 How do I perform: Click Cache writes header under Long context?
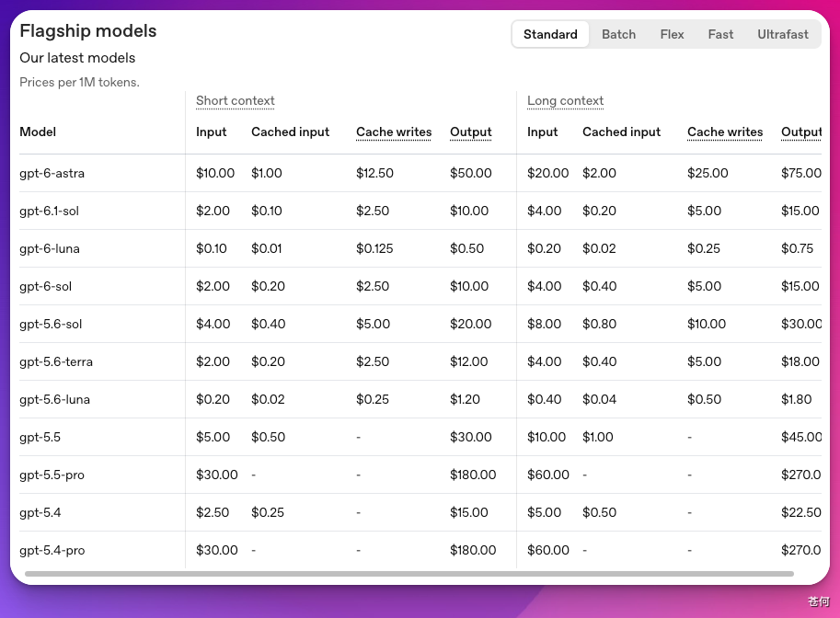725,132
